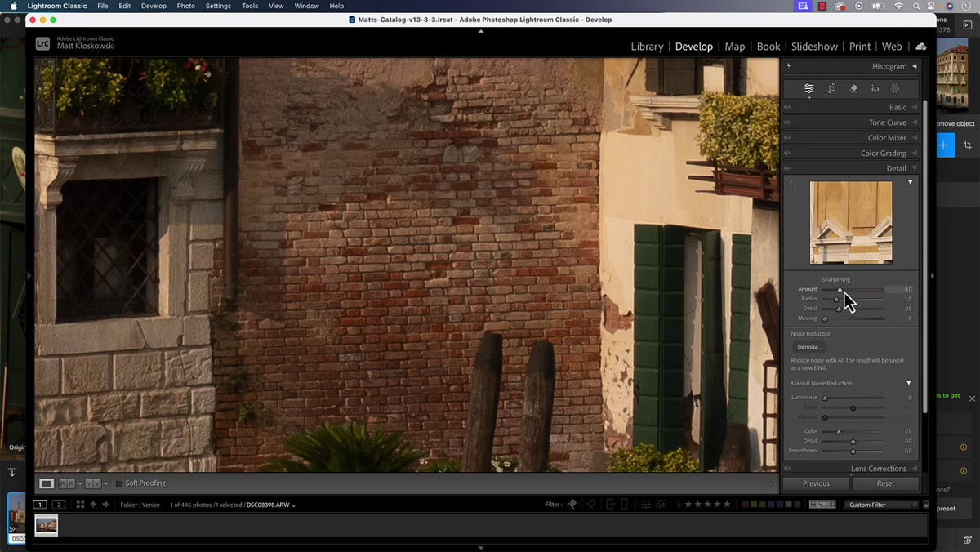Select the filmstrip photo thumbnail
980x552 pixels.
[47, 525]
